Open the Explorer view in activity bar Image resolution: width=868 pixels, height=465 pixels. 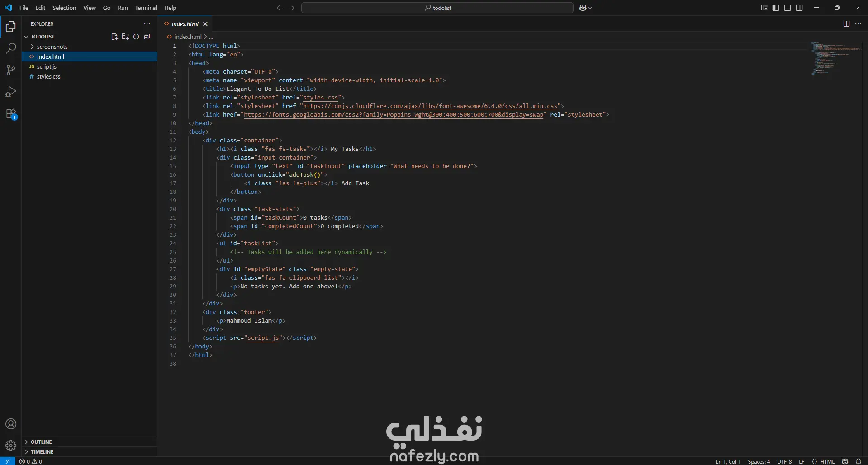click(11, 27)
